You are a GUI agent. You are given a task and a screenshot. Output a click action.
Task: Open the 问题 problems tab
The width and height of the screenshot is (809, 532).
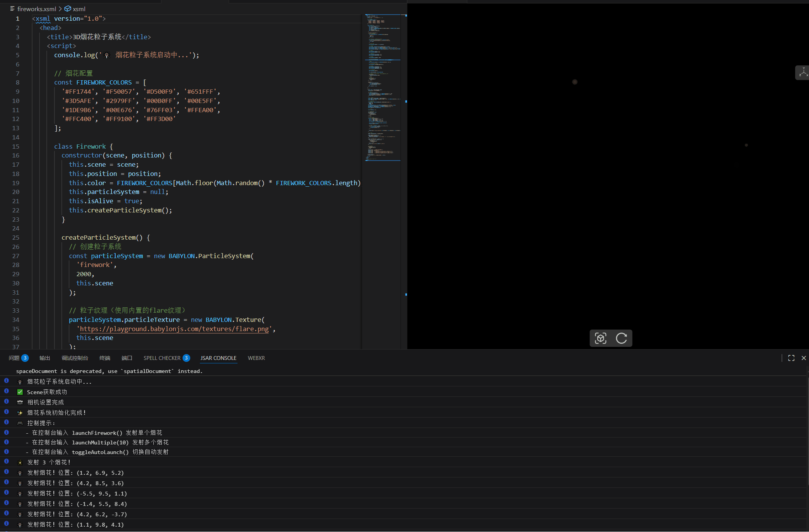coord(14,358)
